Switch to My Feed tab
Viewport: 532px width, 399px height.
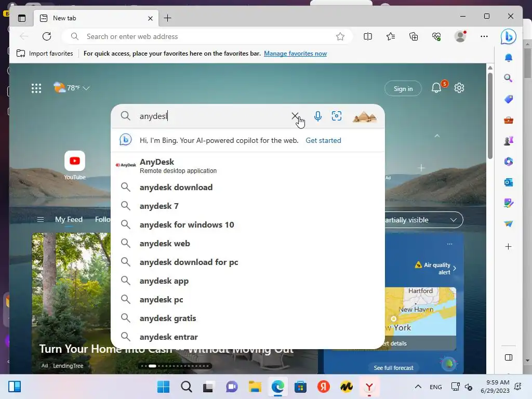tap(69, 220)
